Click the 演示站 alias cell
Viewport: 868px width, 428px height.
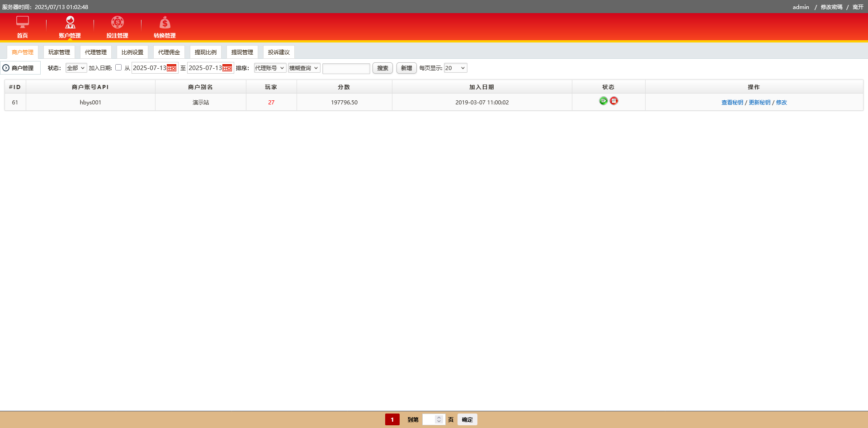pos(201,103)
